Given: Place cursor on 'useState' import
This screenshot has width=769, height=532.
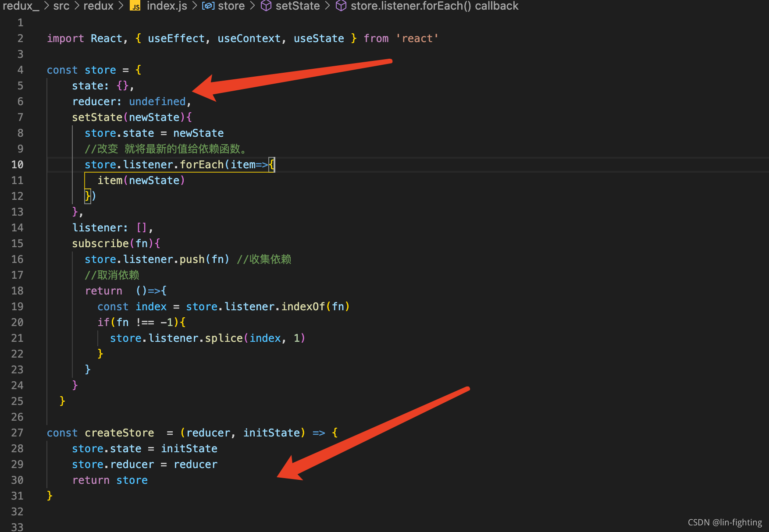Looking at the screenshot, I should coord(319,39).
